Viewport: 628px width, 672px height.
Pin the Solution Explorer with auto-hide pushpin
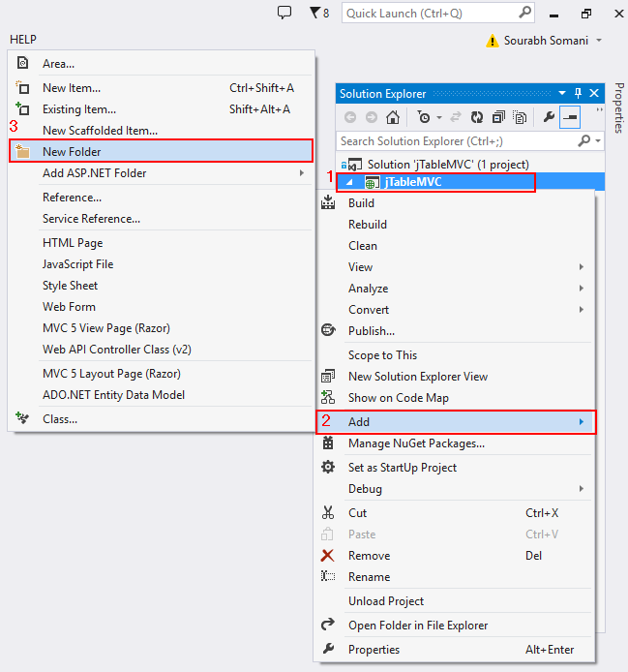click(x=578, y=93)
